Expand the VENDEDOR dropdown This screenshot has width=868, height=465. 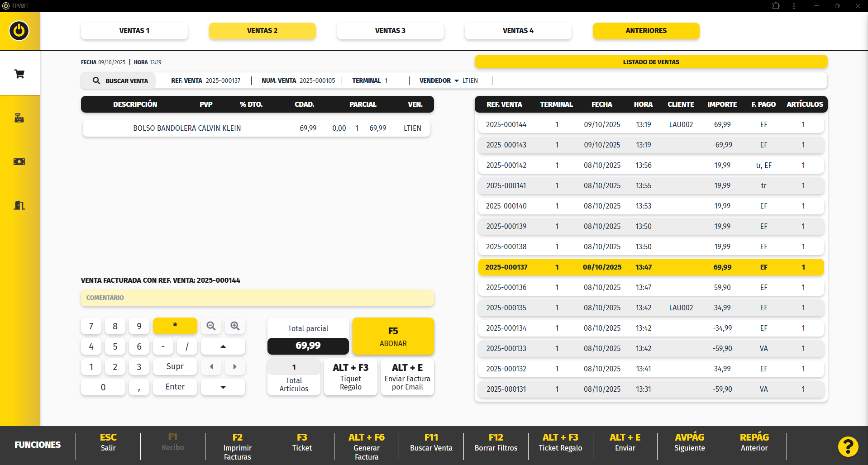(456, 81)
